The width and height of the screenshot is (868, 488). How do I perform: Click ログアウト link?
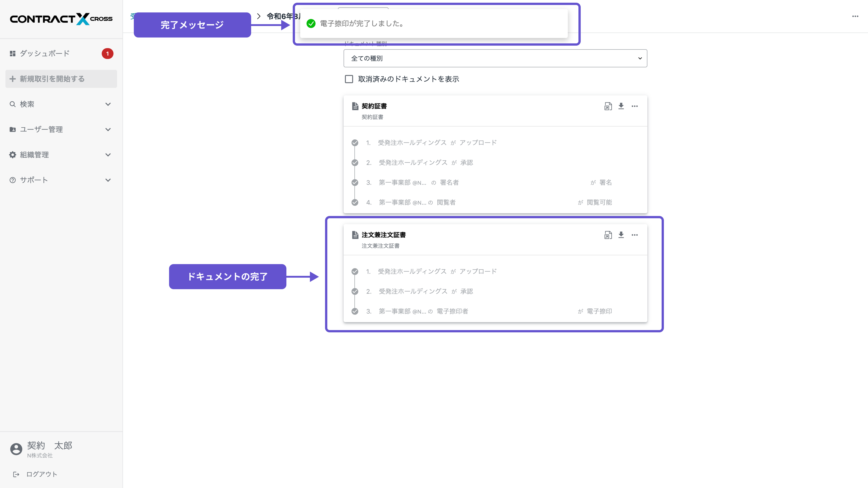tap(41, 474)
